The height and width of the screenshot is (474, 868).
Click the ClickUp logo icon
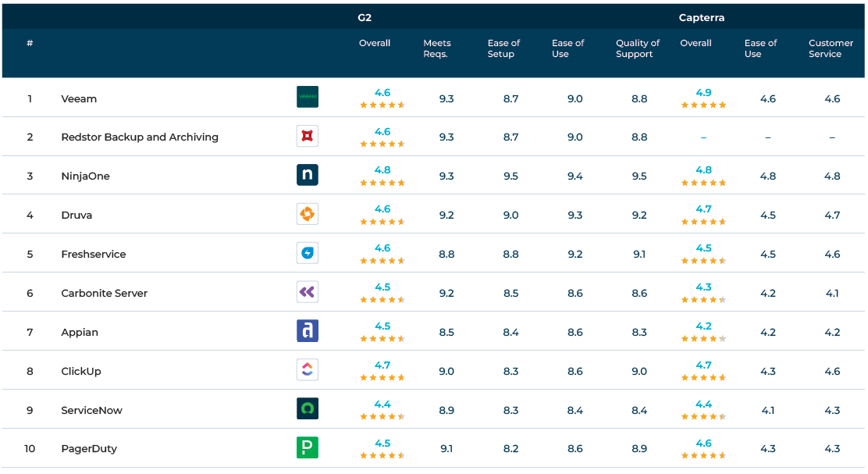(x=308, y=370)
